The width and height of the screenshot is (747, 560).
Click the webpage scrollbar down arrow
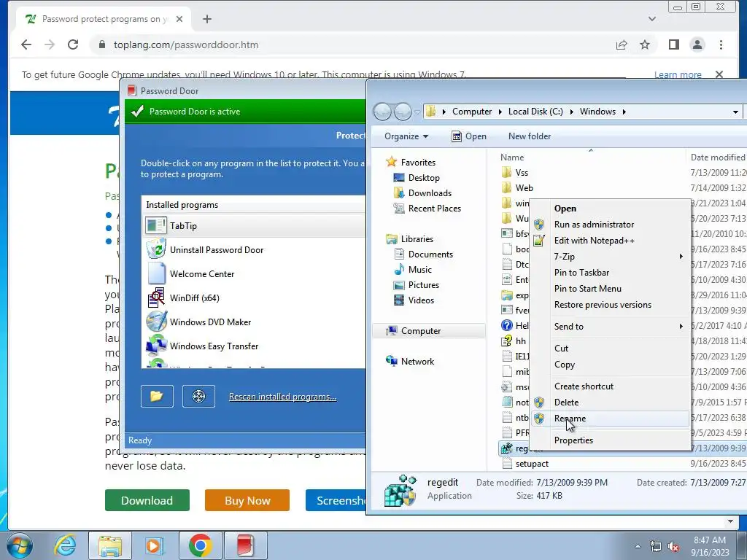pyautogui.click(x=729, y=521)
